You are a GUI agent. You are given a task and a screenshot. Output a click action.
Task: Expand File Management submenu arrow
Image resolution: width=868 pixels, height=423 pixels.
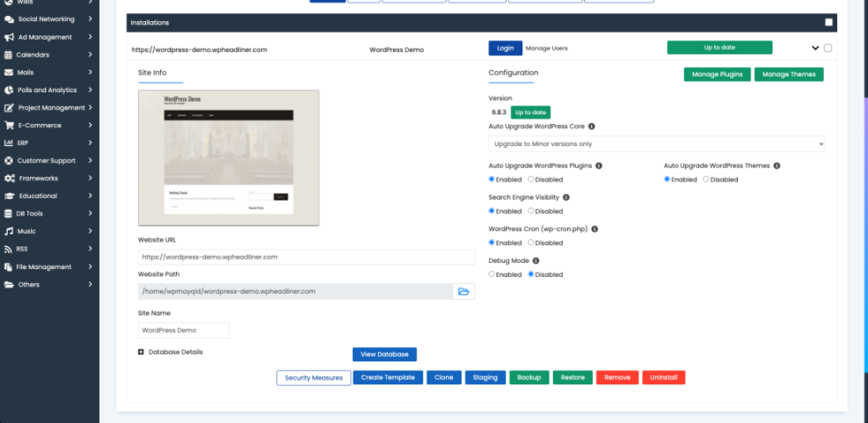[90, 266]
